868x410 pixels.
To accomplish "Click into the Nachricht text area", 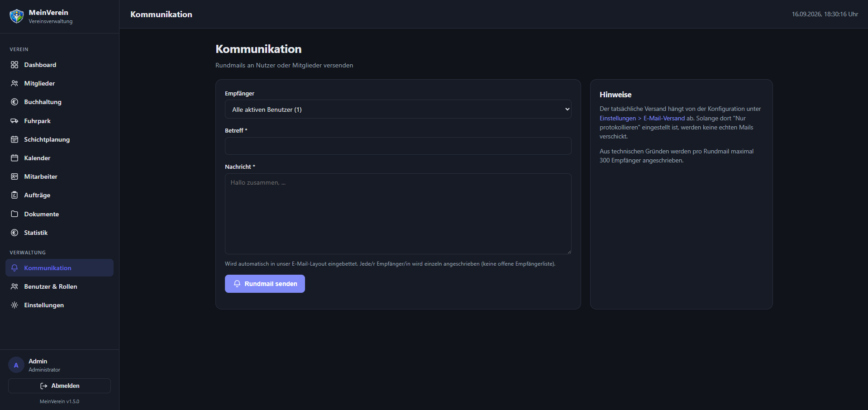I will (x=398, y=214).
